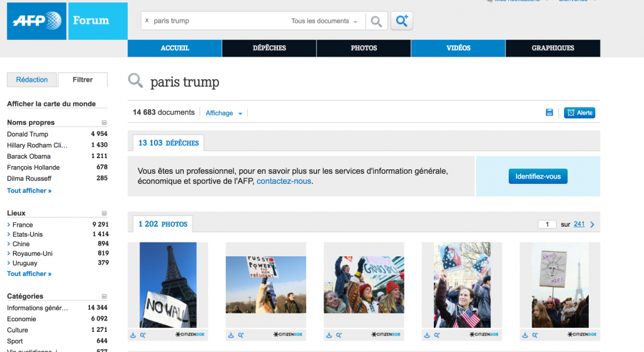Click the Identifiez-vous button
Screen dimensions: 644x352
point(538,176)
